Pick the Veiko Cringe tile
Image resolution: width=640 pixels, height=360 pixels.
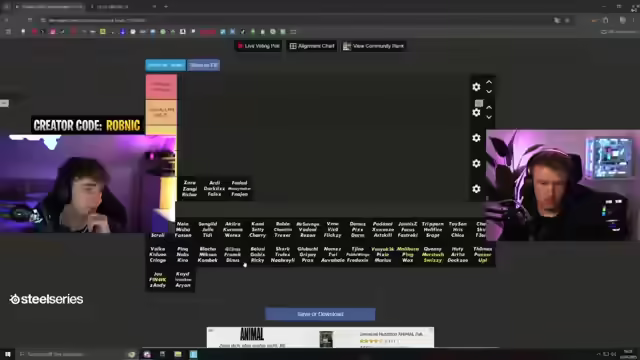tap(158, 255)
